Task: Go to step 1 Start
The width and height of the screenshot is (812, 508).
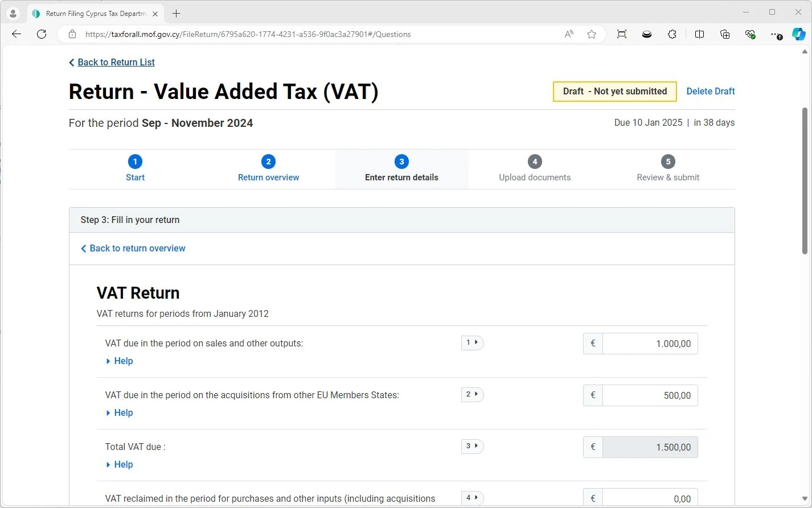Action: coord(135,169)
